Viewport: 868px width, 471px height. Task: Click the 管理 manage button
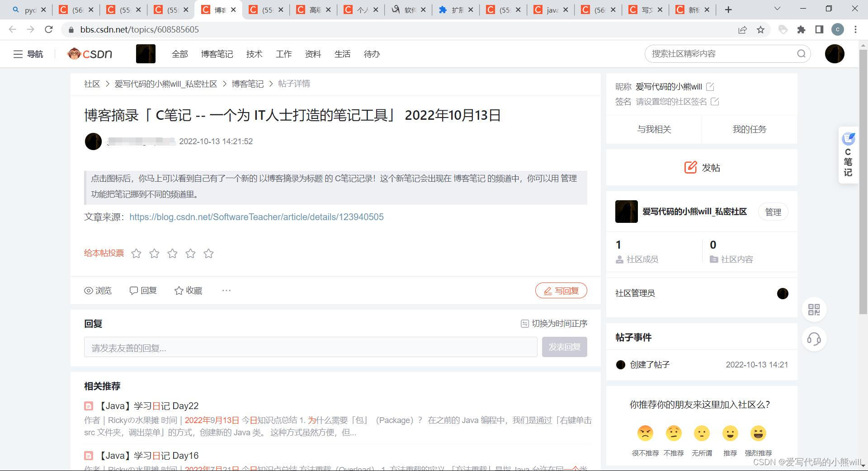click(773, 212)
